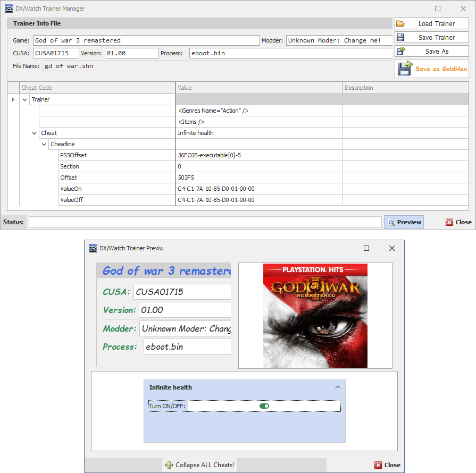Click the red Close icon in Preview window
The image size is (476, 473).
378,465
